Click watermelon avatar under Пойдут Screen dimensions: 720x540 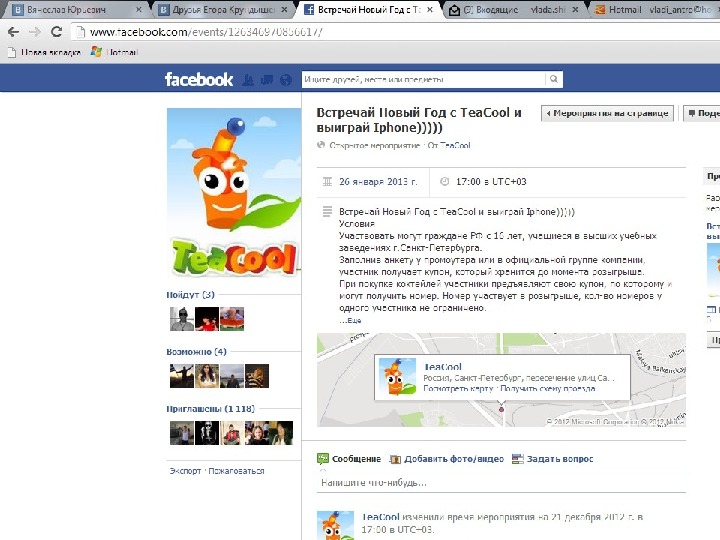(232, 319)
